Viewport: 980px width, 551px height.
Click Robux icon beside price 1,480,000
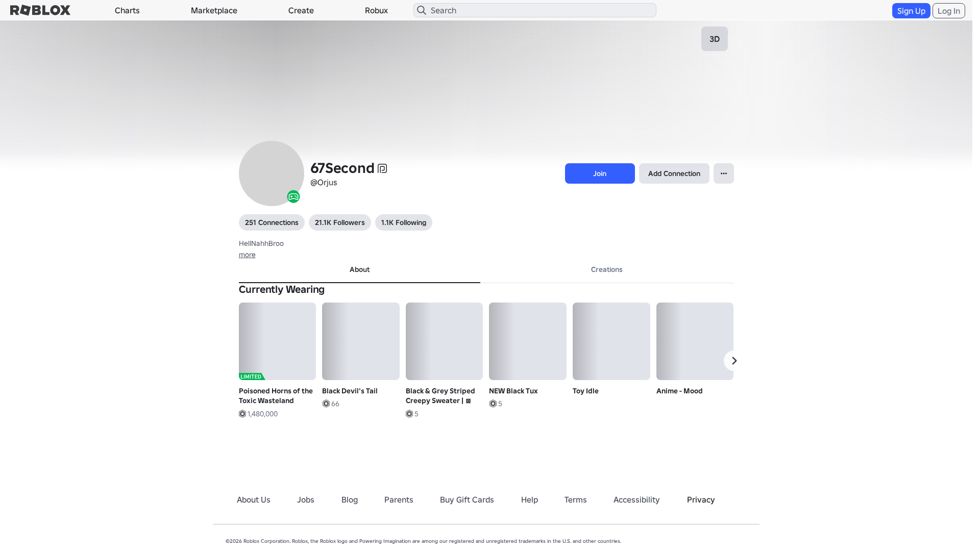(x=242, y=414)
